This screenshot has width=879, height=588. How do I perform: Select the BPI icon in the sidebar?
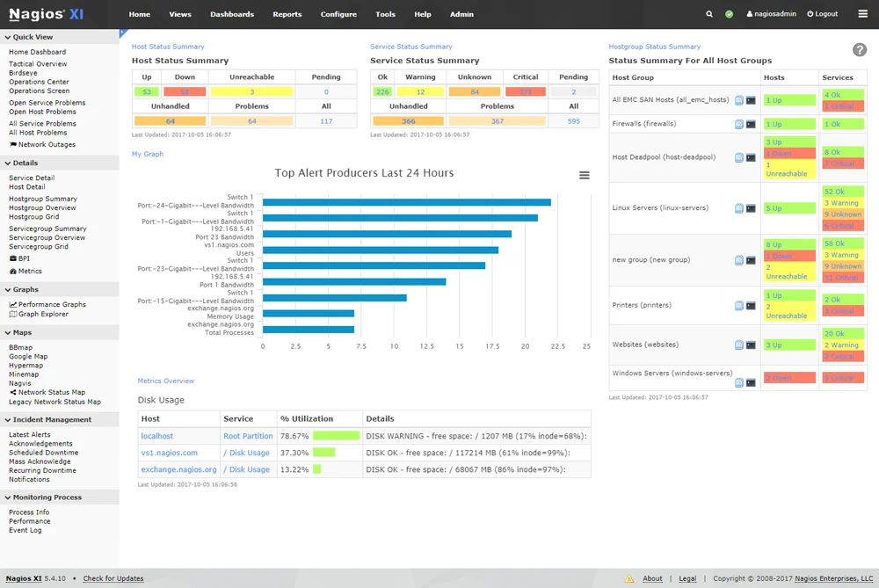tap(13, 257)
